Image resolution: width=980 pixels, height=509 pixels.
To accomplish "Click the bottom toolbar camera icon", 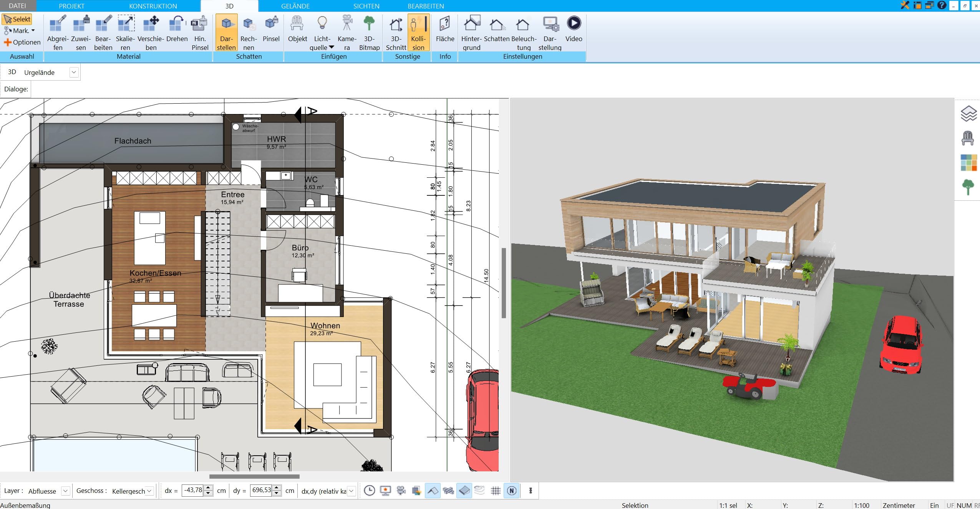I will pos(401,491).
